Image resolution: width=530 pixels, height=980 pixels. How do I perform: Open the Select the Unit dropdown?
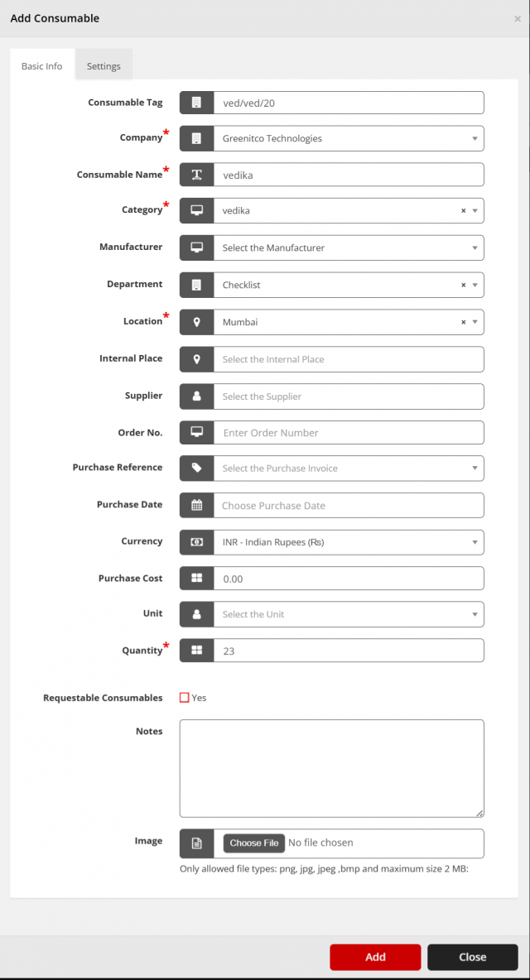click(x=349, y=614)
